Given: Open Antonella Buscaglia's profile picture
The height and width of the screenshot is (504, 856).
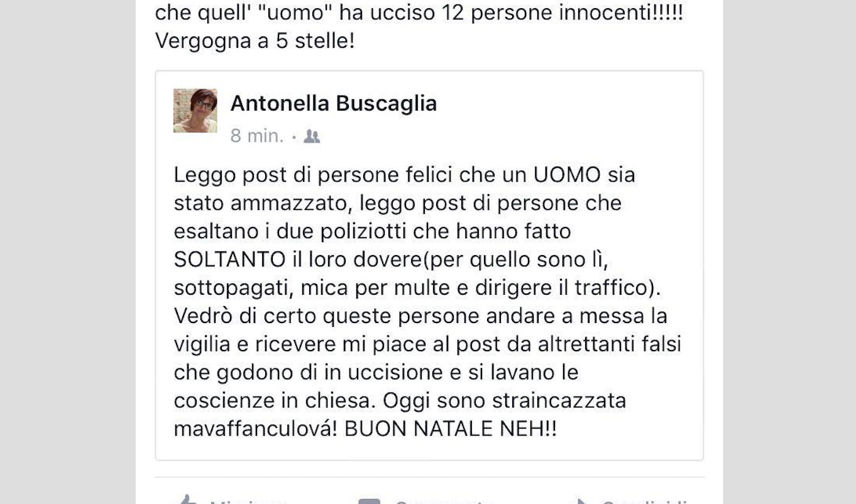Looking at the screenshot, I should (195, 111).
